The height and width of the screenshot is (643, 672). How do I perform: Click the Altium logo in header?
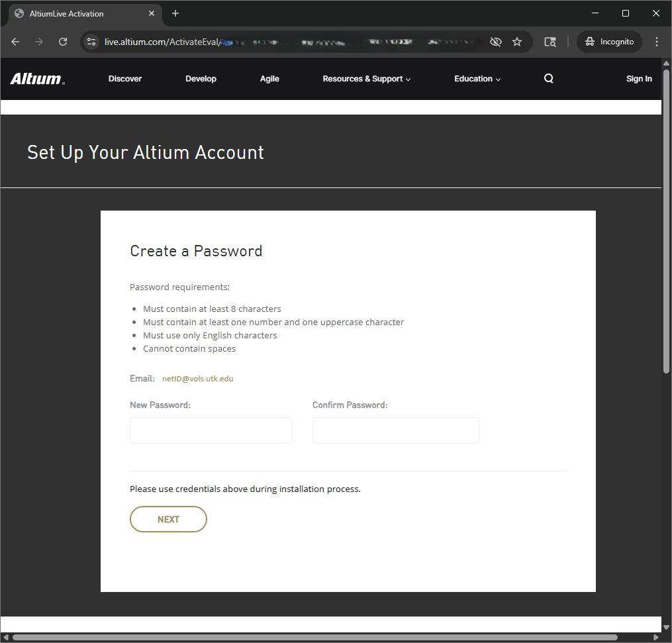(x=37, y=79)
